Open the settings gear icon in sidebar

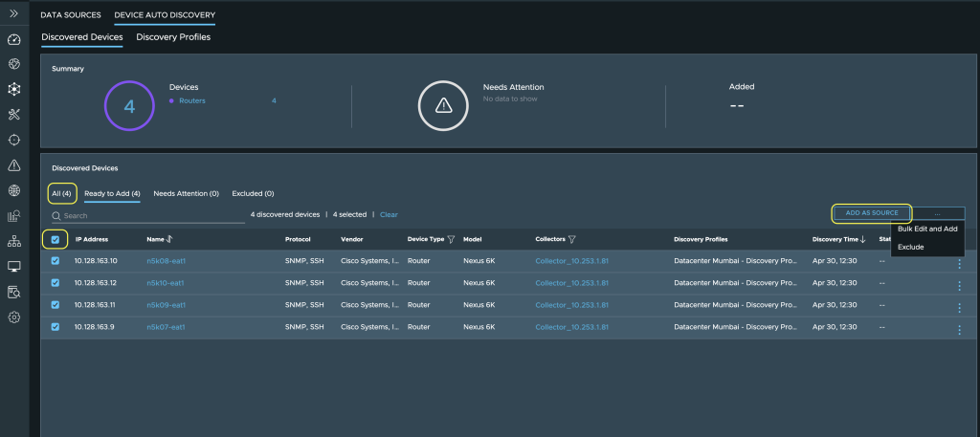(13, 317)
